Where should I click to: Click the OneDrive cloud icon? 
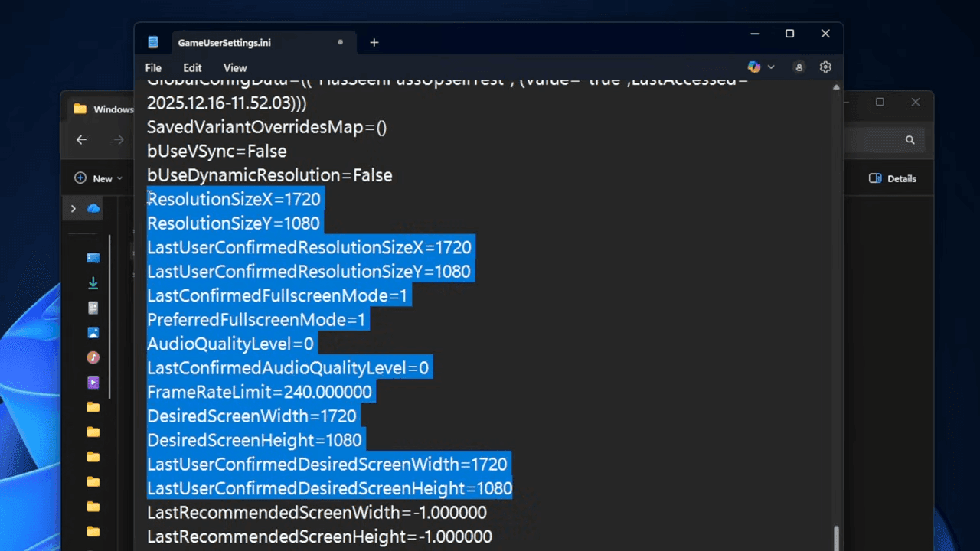[93, 208]
